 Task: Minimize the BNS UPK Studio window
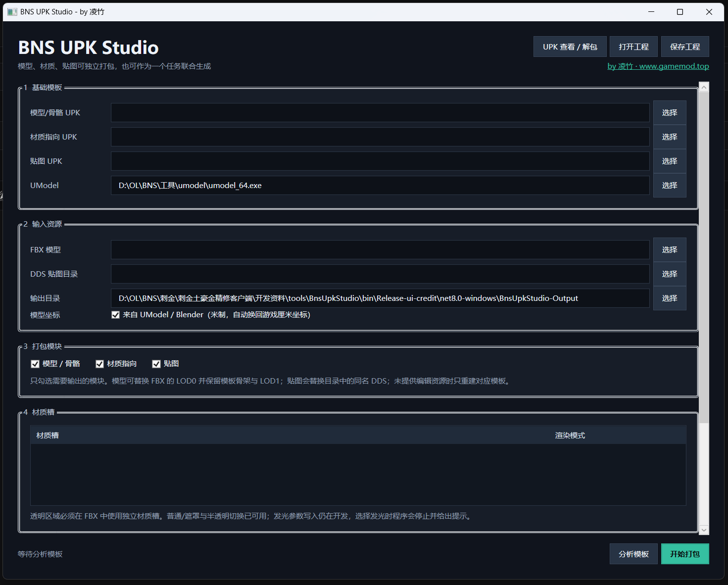pyautogui.click(x=651, y=12)
